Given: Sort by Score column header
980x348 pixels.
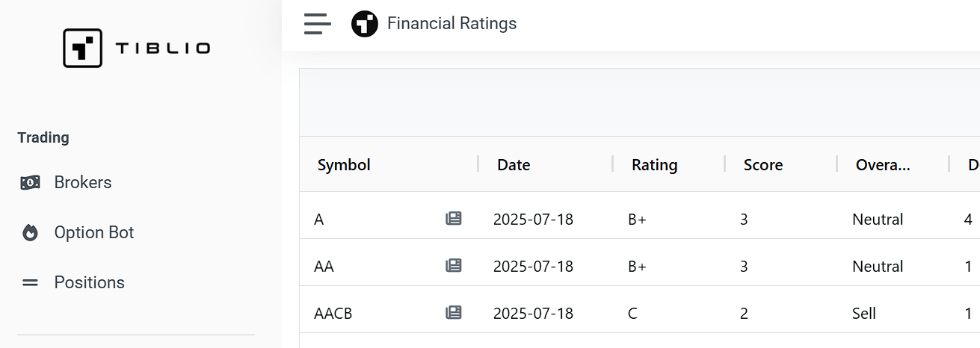Looking at the screenshot, I should click(x=763, y=165).
